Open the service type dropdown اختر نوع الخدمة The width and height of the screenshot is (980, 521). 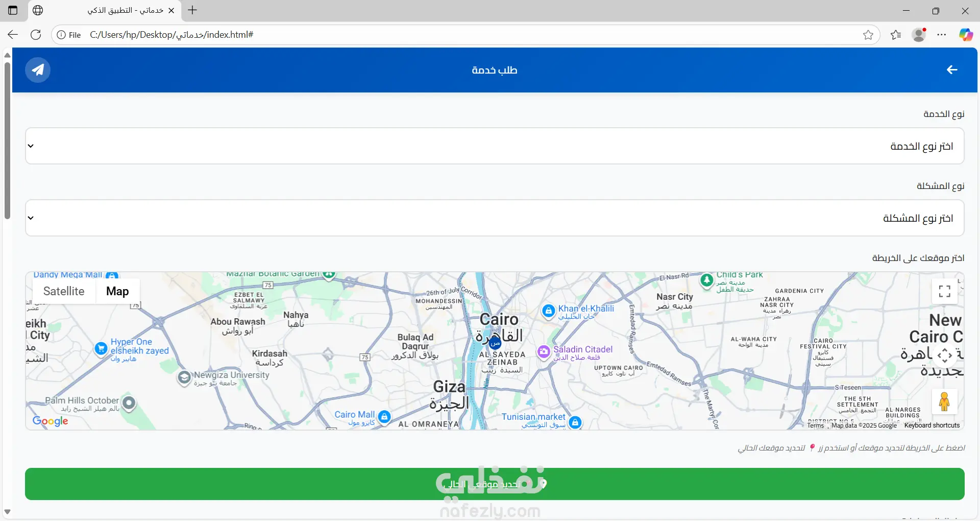point(495,146)
